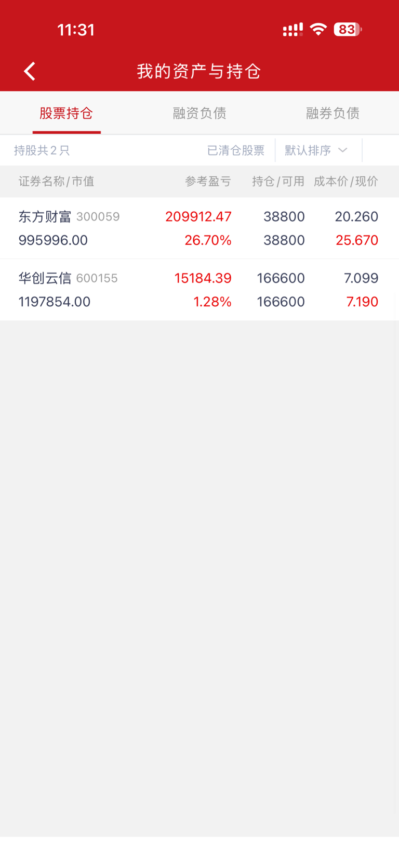Tap the cellular signal icon
This screenshot has width=399, height=868.
coord(292,30)
